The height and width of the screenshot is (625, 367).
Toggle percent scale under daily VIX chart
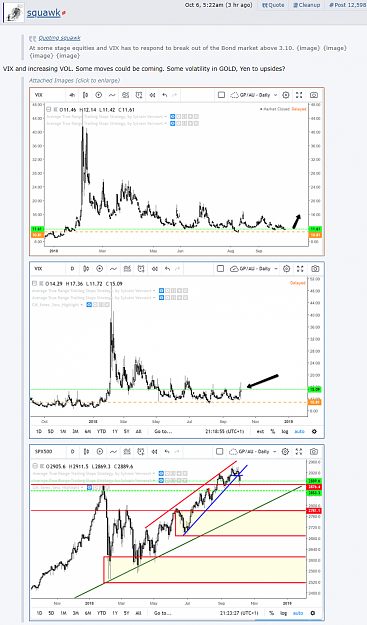[273, 431]
